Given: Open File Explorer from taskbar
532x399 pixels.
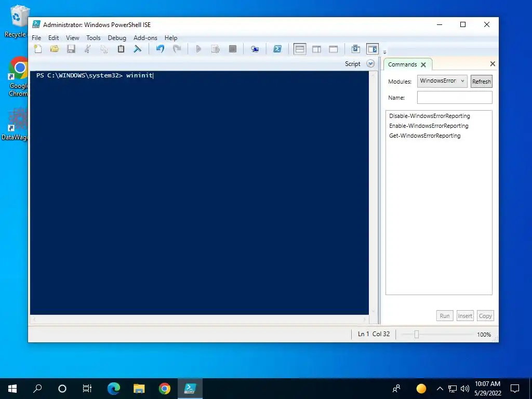Looking at the screenshot, I should click(x=139, y=389).
